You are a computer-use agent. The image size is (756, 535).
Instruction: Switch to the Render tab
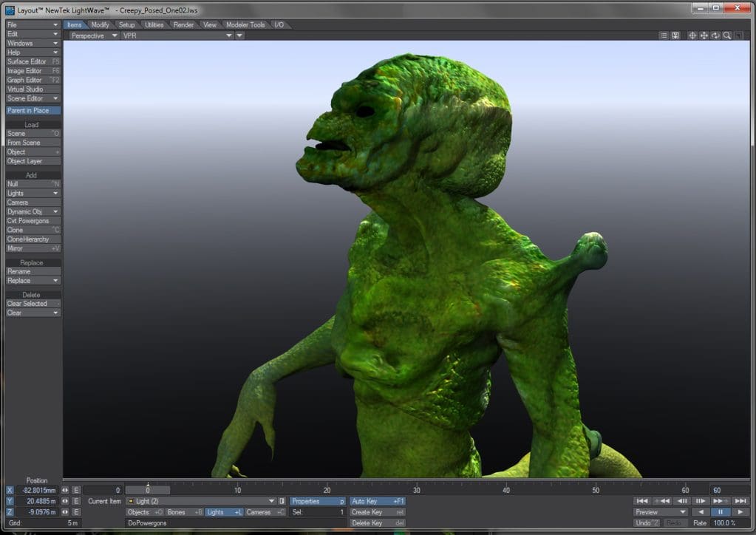click(183, 24)
